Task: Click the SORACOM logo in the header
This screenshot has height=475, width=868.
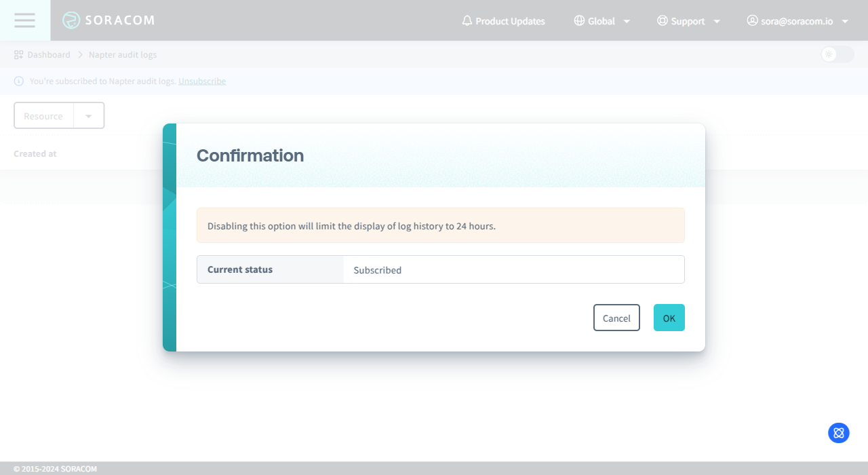Action: (x=108, y=20)
